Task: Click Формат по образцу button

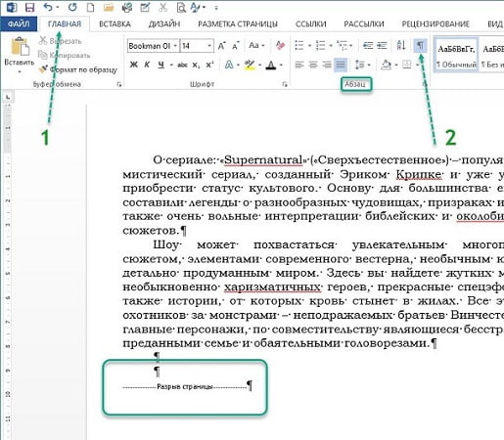Action: click(77, 69)
